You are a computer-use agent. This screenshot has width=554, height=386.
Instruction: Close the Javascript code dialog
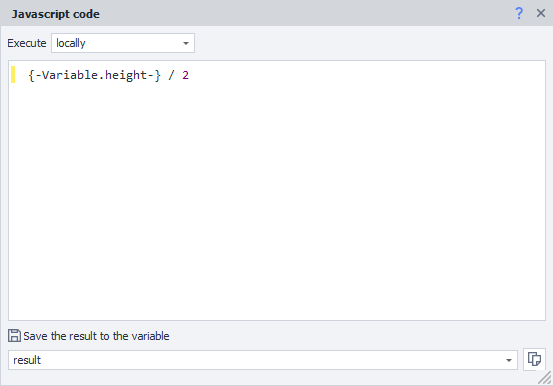pos(541,13)
